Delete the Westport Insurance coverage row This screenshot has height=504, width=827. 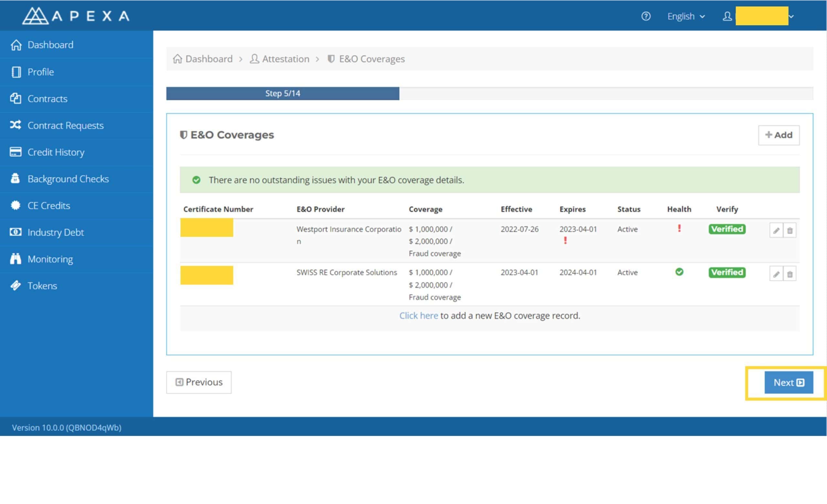tap(790, 231)
